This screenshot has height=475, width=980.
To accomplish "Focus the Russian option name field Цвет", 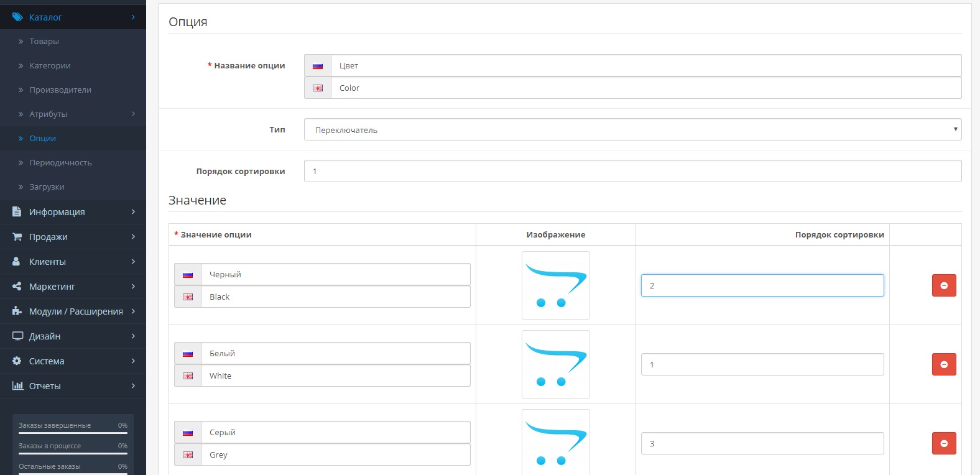I will pyautogui.click(x=645, y=66).
